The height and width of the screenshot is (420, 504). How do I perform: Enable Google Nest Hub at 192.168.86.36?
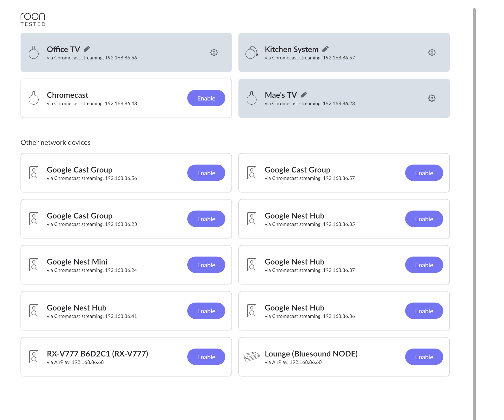(x=424, y=311)
